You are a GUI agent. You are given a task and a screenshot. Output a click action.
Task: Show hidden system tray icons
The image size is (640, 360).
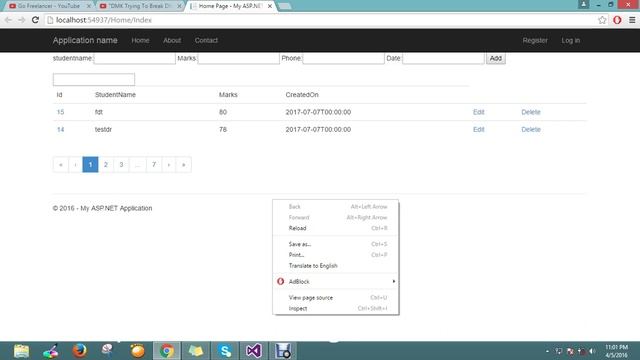[547, 351]
